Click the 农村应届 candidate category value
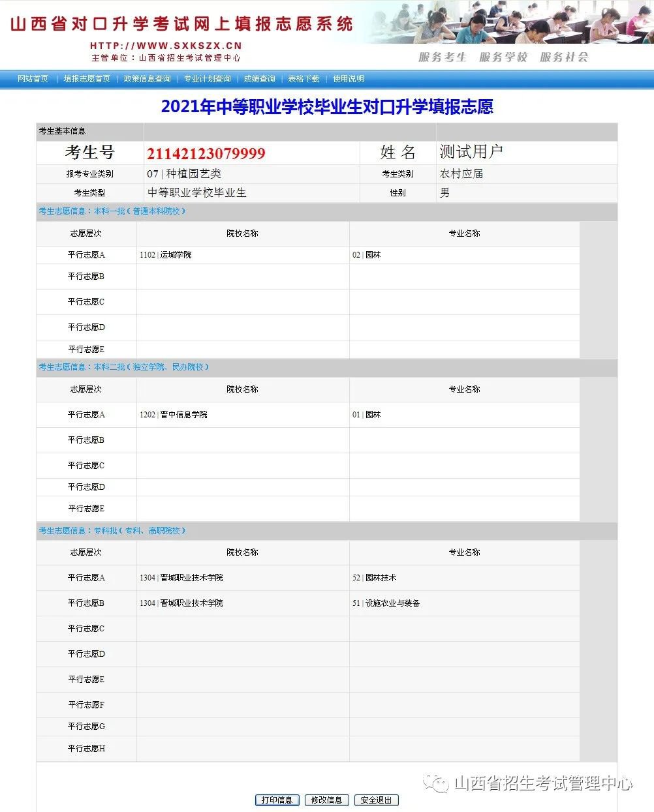 461,173
